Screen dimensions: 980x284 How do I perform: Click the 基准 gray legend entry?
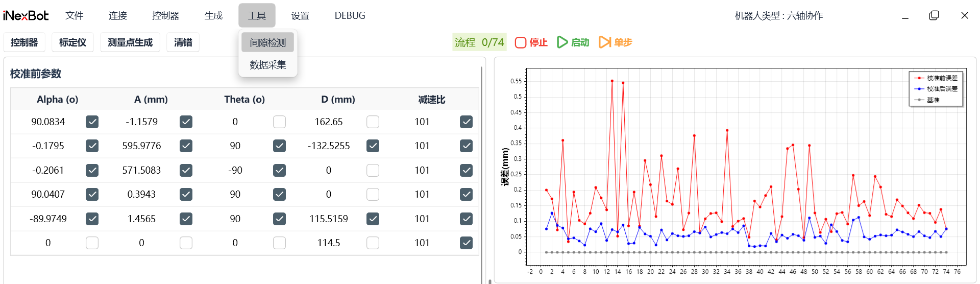point(927,100)
